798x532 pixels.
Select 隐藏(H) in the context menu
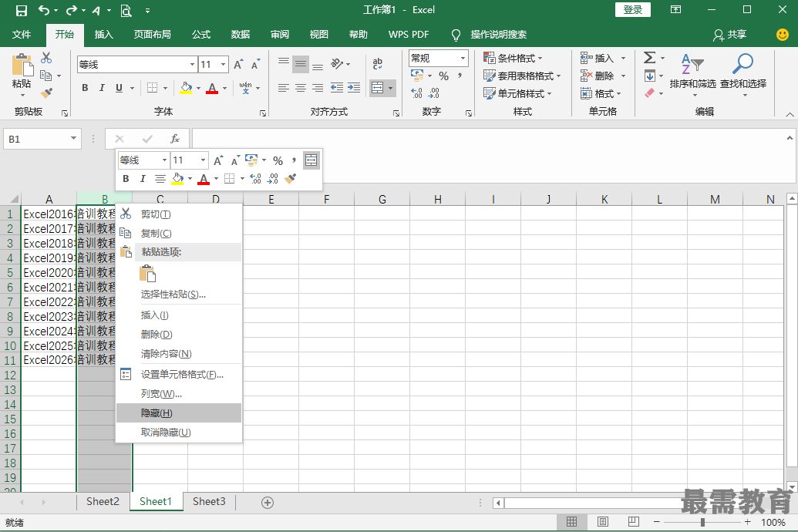[x=179, y=412]
